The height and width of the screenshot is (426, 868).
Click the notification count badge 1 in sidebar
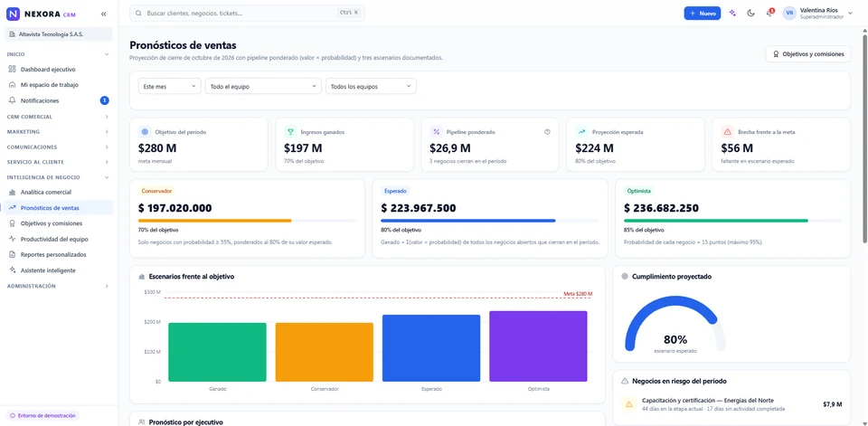105,100
